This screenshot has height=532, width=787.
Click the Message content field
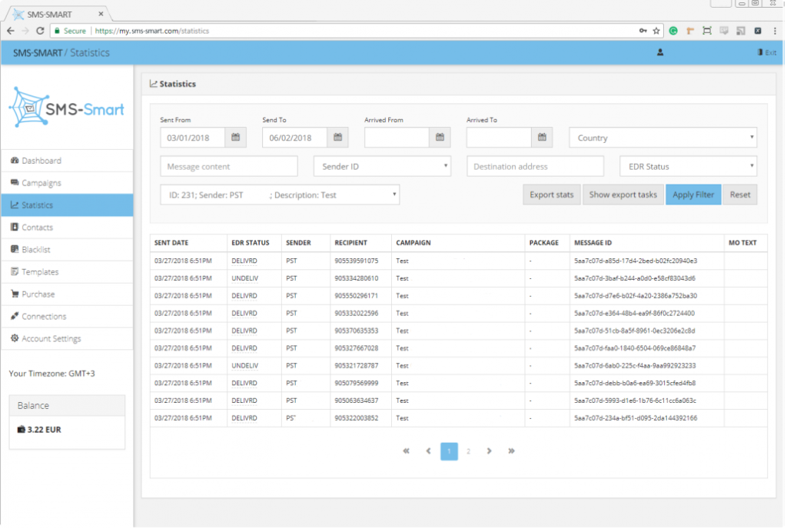coord(229,167)
